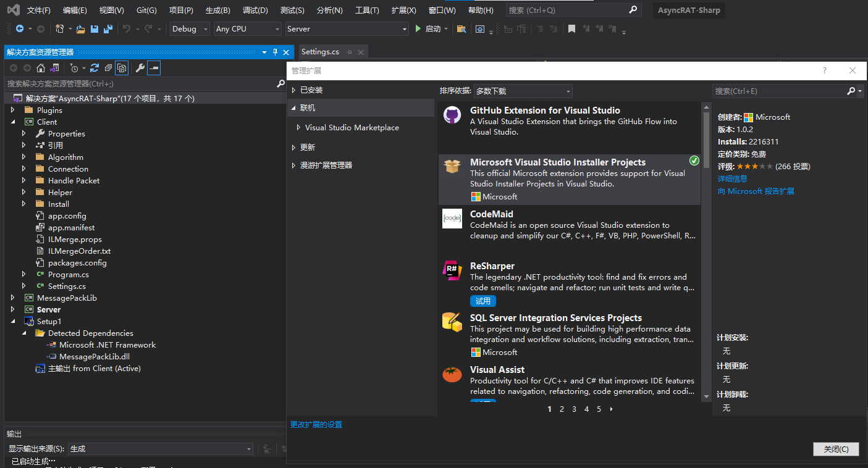Open Properties via the wrench icon
The width and height of the screenshot is (868, 468).
click(140, 68)
